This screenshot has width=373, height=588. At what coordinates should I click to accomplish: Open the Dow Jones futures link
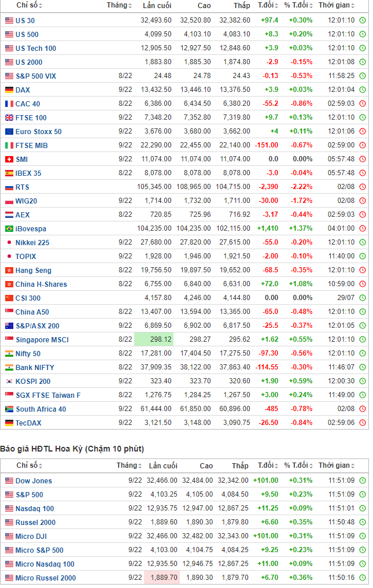point(34,481)
